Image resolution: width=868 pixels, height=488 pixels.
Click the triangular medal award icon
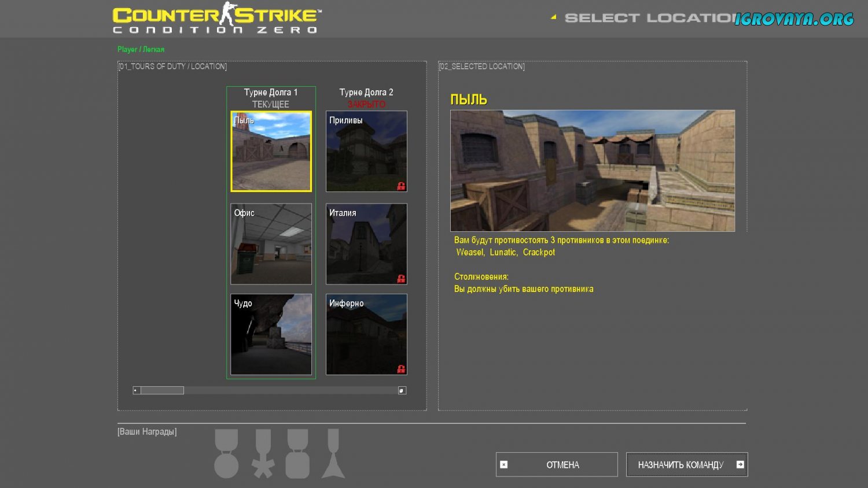[333, 454]
